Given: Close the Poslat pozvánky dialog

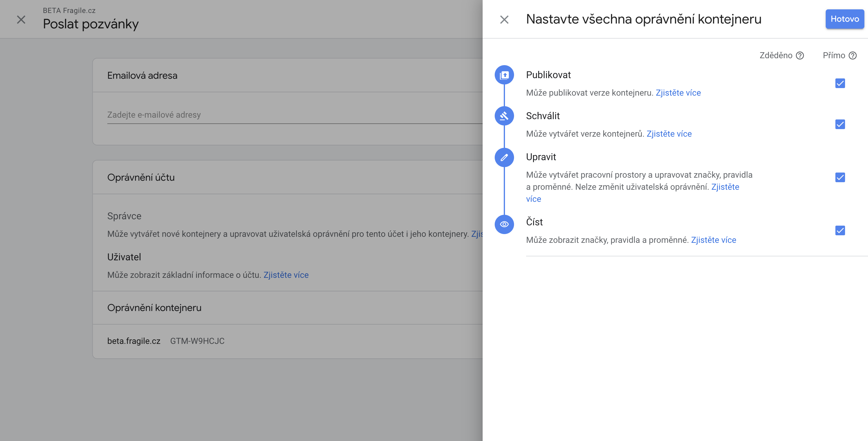Looking at the screenshot, I should click(x=21, y=20).
